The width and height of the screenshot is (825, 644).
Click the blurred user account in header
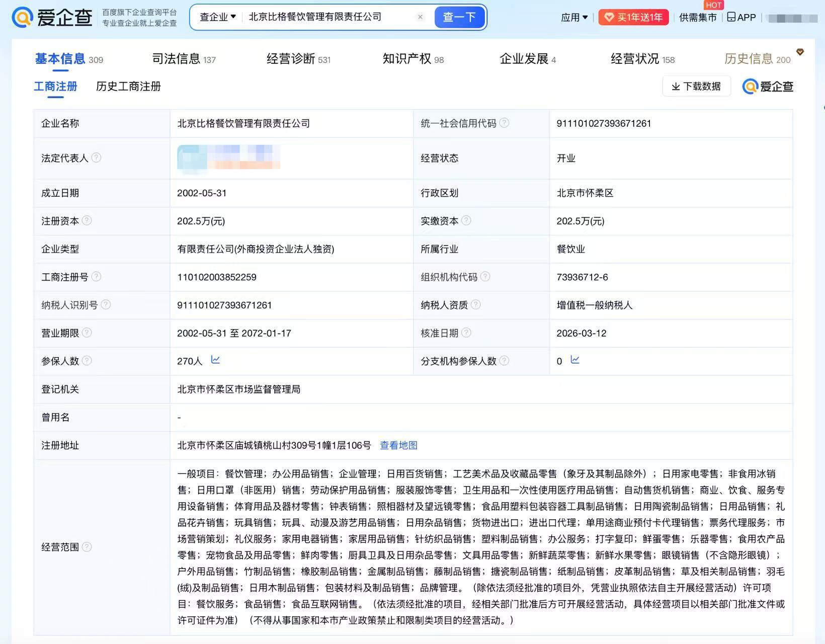click(791, 18)
